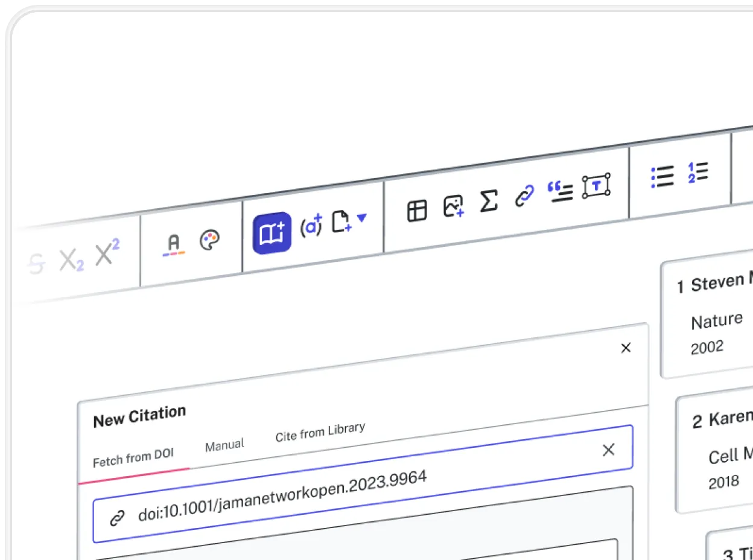
Task: Insert a text box frame icon
Action: (596, 186)
